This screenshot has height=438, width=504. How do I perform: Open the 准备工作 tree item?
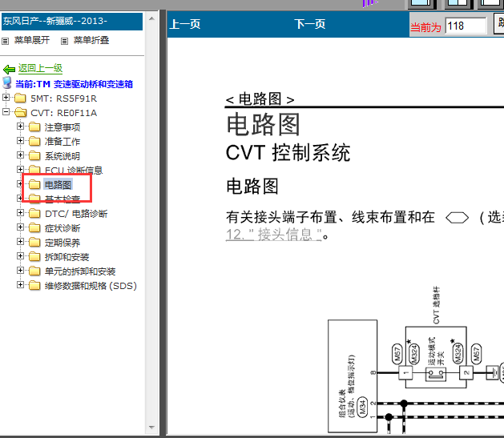tap(62, 142)
